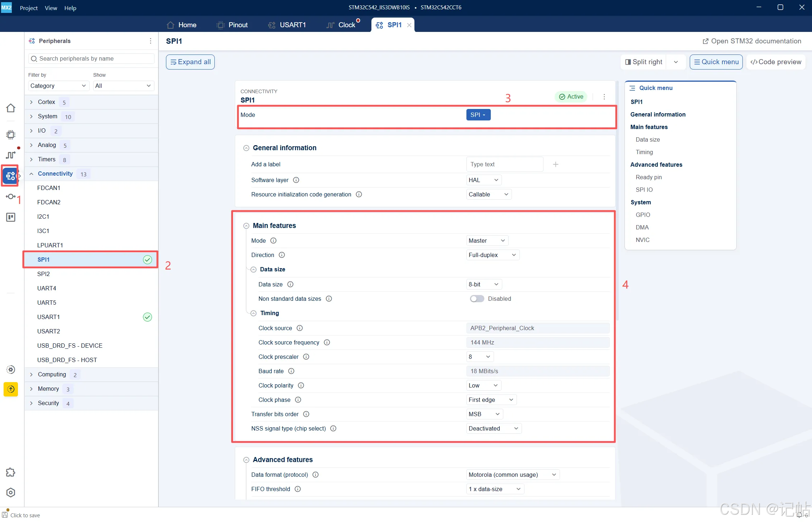
Task: Show info for Transfer bits order
Action: [x=306, y=414]
